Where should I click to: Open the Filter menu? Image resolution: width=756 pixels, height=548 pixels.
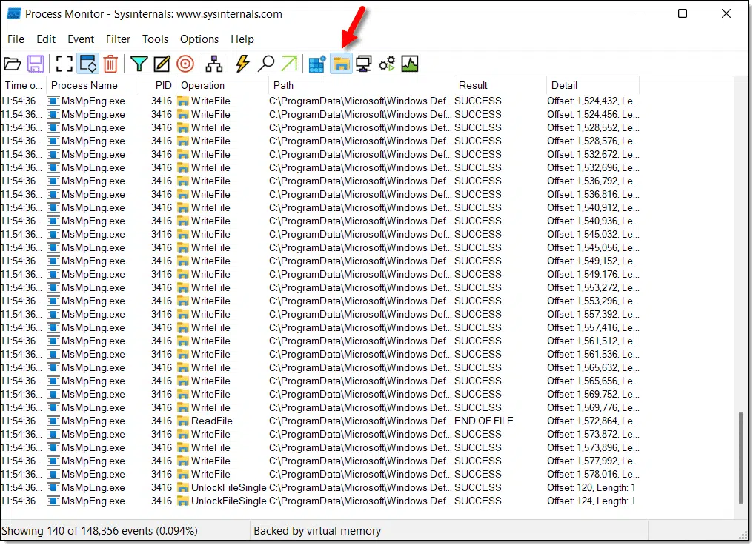pyautogui.click(x=118, y=39)
